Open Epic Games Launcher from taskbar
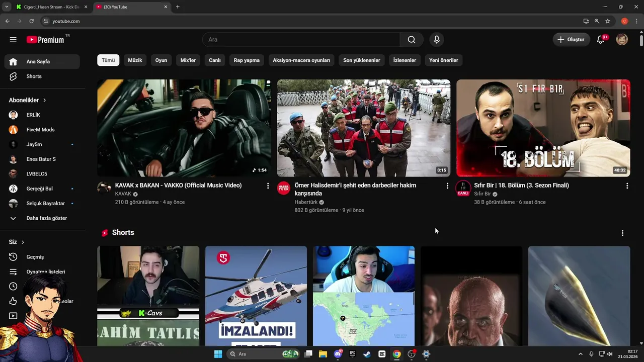The width and height of the screenshot is (644, 362). pos(353,354)
